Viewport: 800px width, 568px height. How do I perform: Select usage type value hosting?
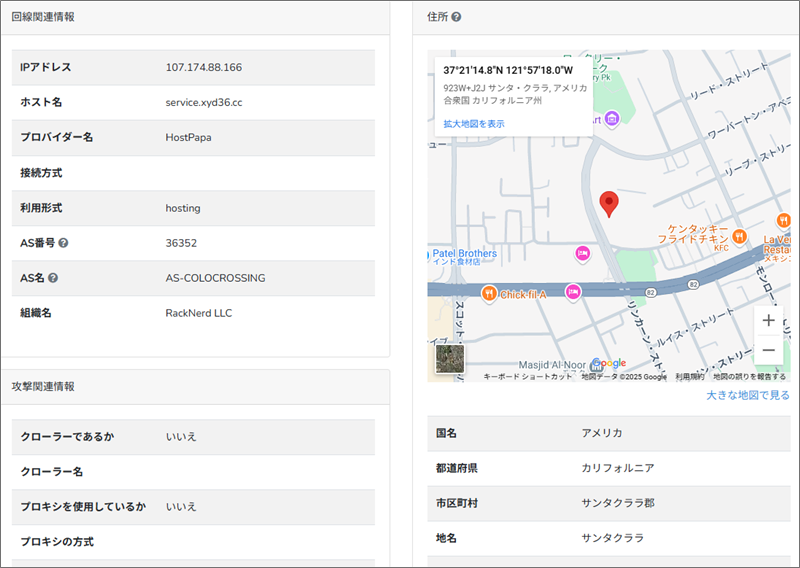point(183,208)
